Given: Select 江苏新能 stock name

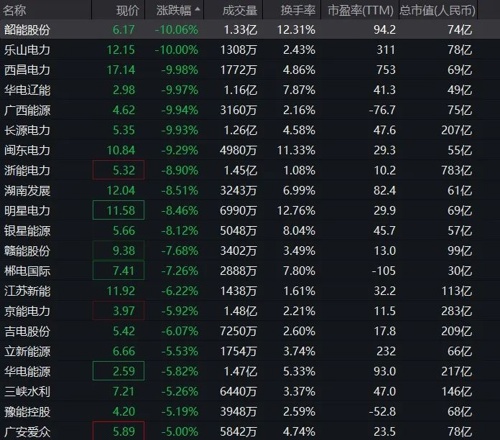Looking at the screenshot, I should (x=27, y=291).
